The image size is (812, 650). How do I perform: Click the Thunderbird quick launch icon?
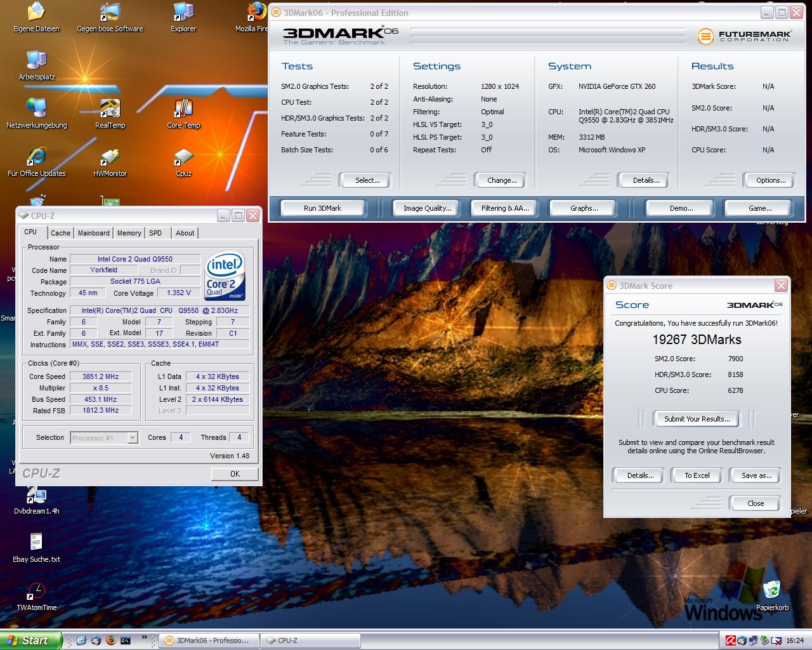[x=96, y=640]
